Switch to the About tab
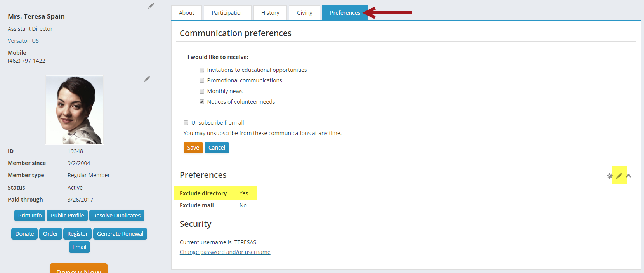This screenshot has height=273, width=644. click(x=186, y=13)
